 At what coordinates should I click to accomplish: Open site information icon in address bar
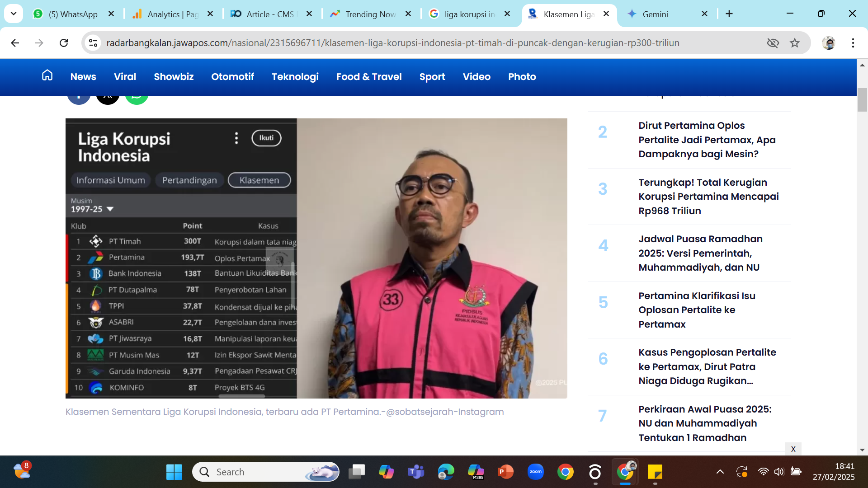click(x=93, y=43)
